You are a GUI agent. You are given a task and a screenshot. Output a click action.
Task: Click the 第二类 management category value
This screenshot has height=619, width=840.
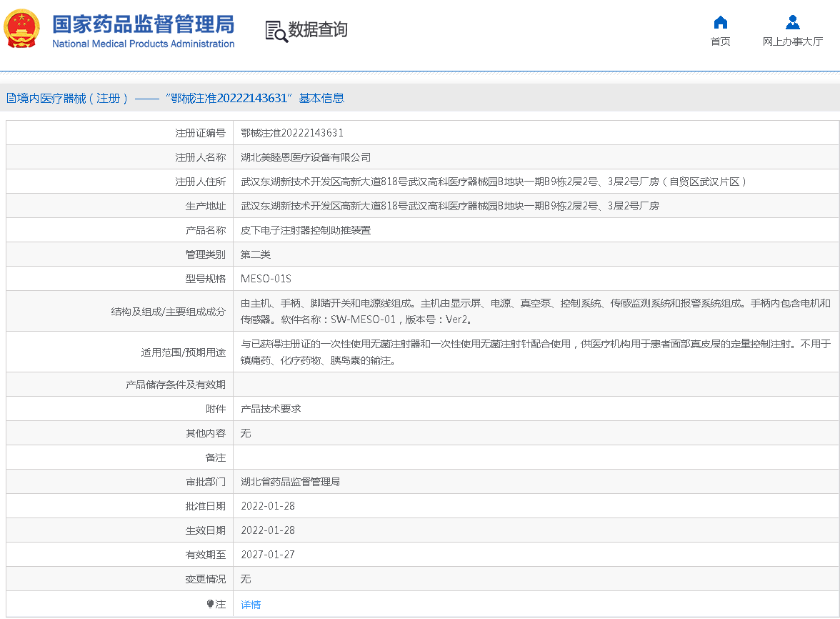coord(256,254)
